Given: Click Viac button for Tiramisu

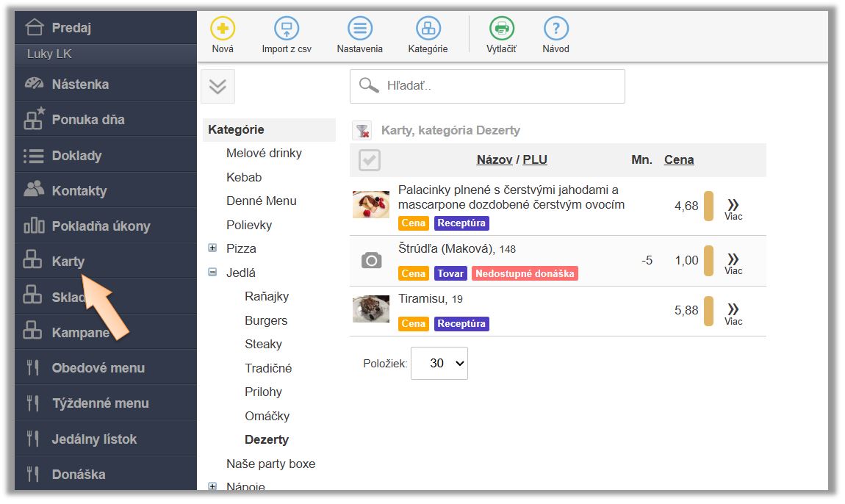Looking at the screenshot, I should pyautogui.click(x=733, y=312).
